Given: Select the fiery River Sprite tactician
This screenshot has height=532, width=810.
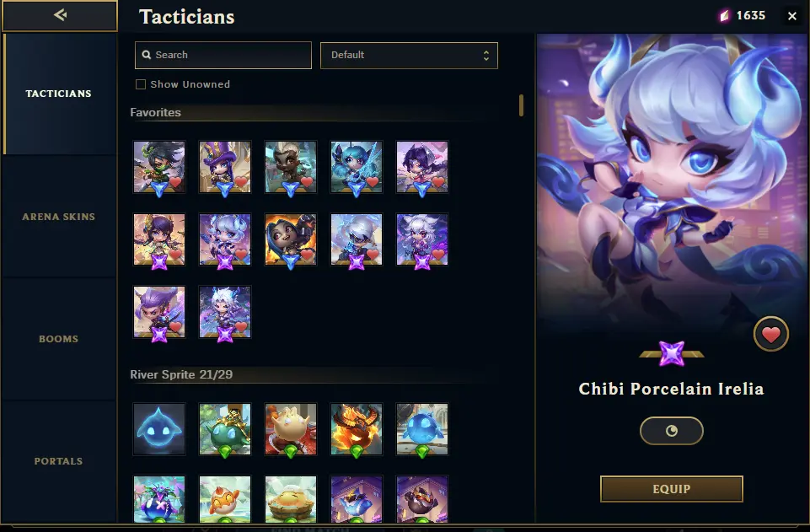Looking at the screenshot, I should click(357, 429).
